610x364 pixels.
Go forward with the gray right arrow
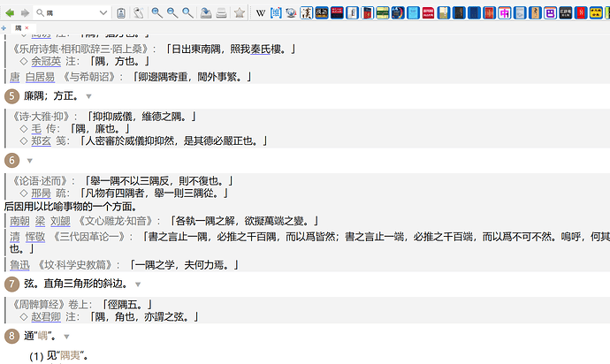pos(25,13)
